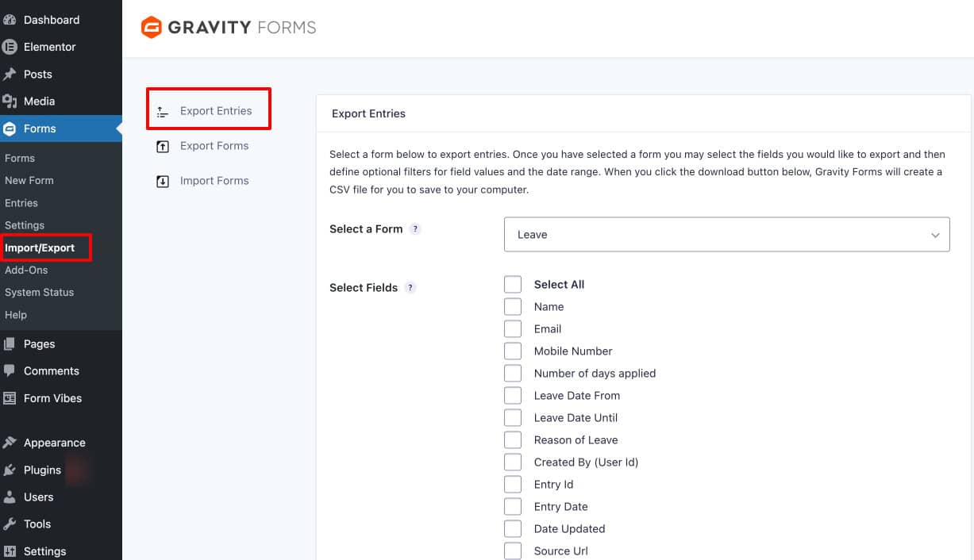This screenshot has width=974, height=560.
Task: Open the Users menu link
Action: (39, 497)
